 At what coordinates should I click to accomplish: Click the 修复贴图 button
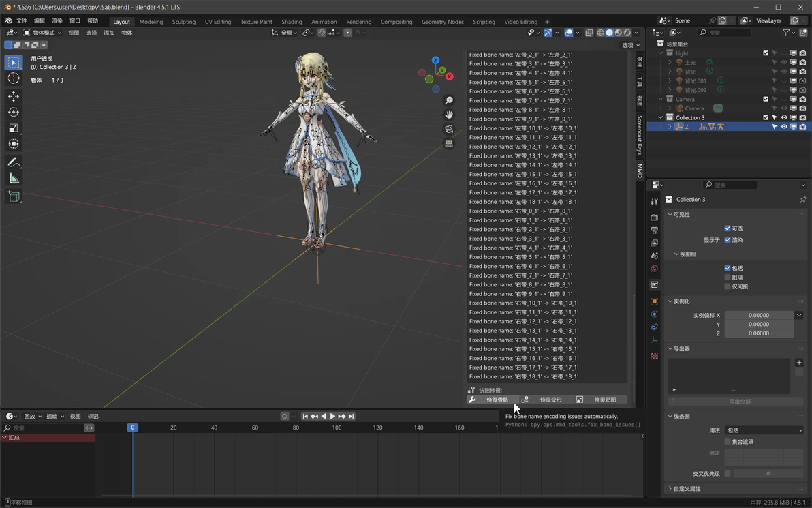602,400
